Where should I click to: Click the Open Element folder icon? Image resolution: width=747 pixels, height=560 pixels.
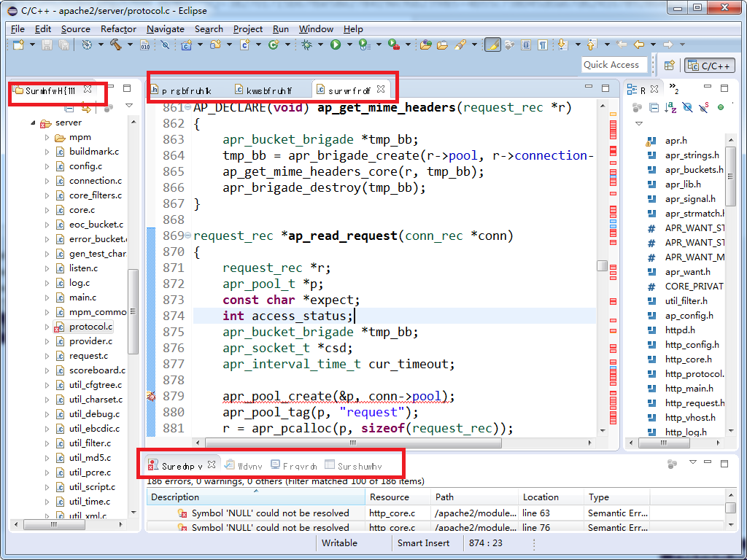(x=426, y=44)
